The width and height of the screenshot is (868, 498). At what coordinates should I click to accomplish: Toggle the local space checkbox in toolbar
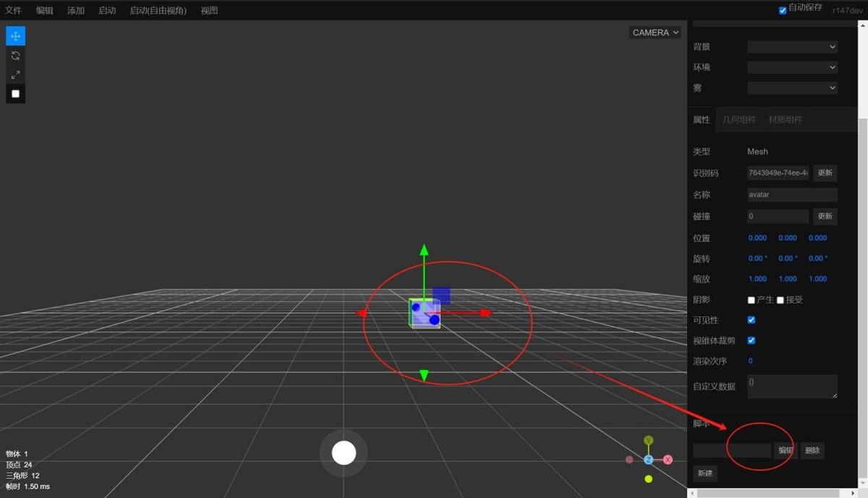(x=15, y=93)
